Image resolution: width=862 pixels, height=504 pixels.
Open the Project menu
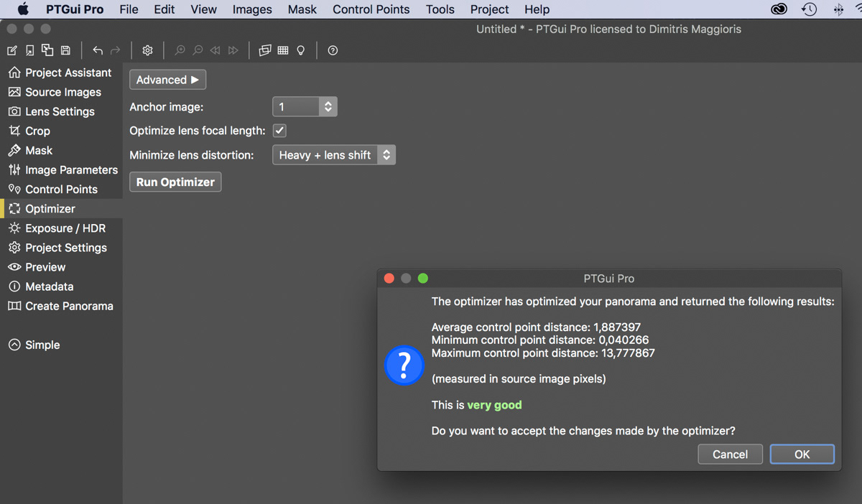pos(490,9)
